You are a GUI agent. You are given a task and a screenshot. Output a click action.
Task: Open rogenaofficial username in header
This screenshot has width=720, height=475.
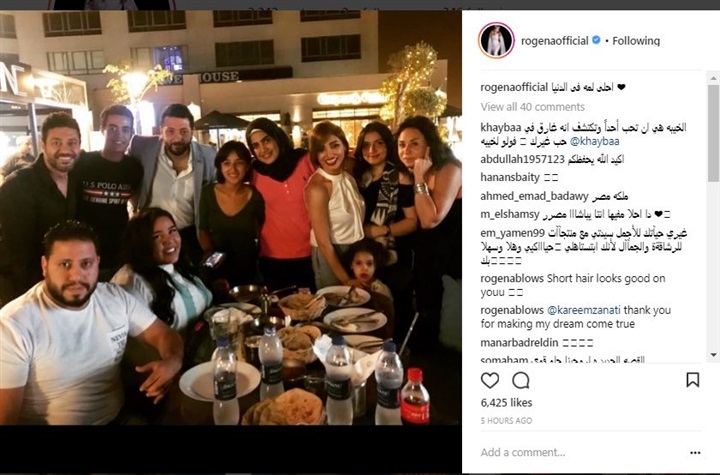click(555, 41)
